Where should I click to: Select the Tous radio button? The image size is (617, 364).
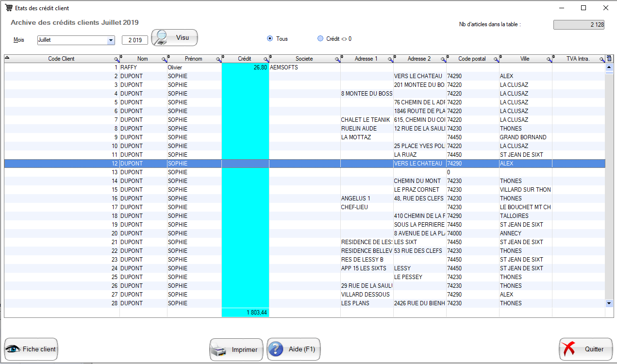pyautogui.click(x=270, y=39)
